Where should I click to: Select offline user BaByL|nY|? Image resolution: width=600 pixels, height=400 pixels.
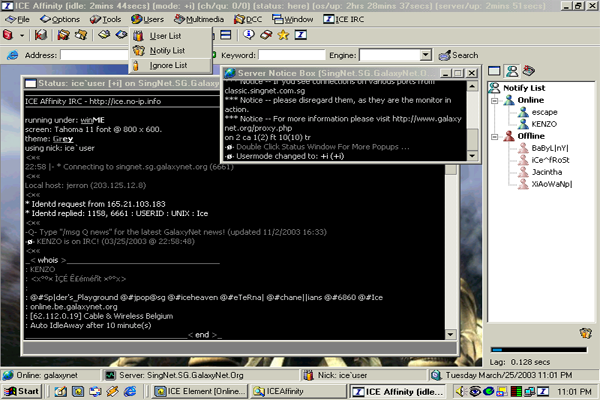coord(549,148)
